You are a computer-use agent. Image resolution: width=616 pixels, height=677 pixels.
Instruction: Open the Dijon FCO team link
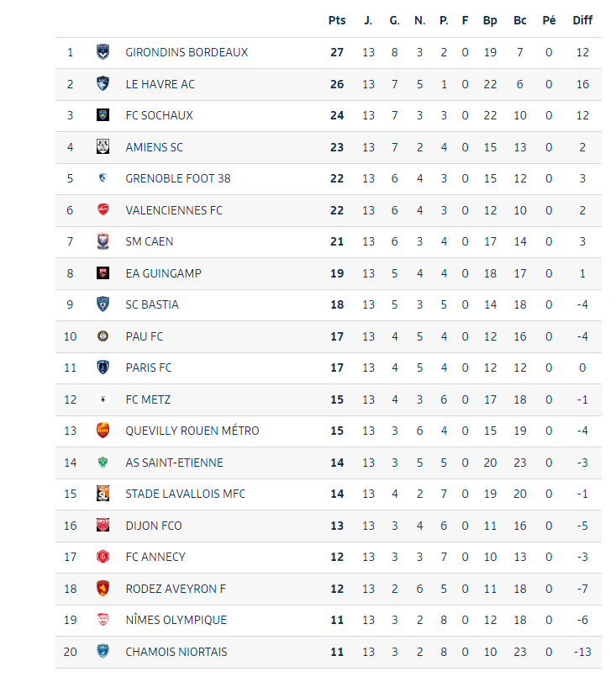[x=153, y=526]
